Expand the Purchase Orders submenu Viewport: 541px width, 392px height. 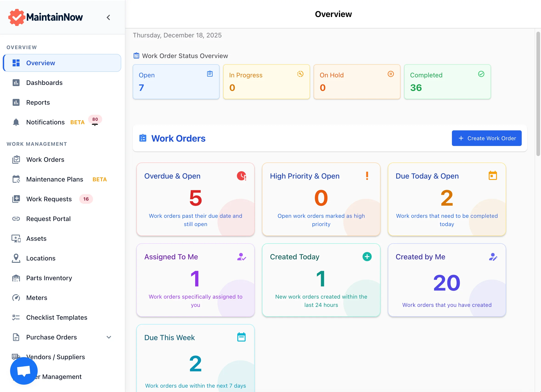(x=109, y=337)
